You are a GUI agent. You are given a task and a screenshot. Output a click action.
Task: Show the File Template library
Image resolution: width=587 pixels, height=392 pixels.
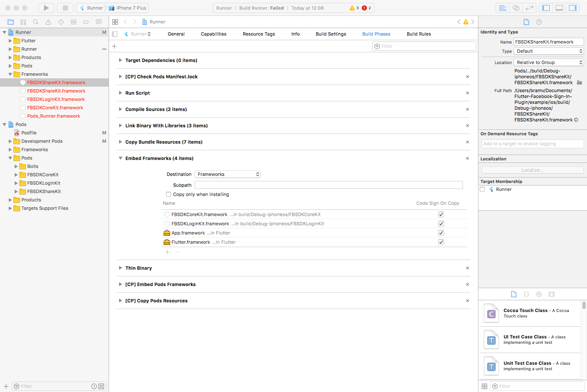point(514,294)
